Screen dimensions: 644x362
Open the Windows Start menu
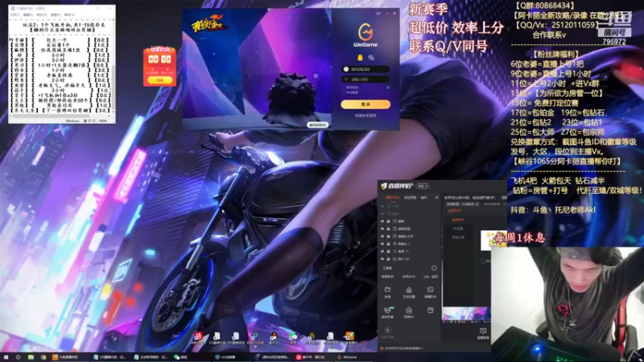pyautogui.click(x=6, y=357)
